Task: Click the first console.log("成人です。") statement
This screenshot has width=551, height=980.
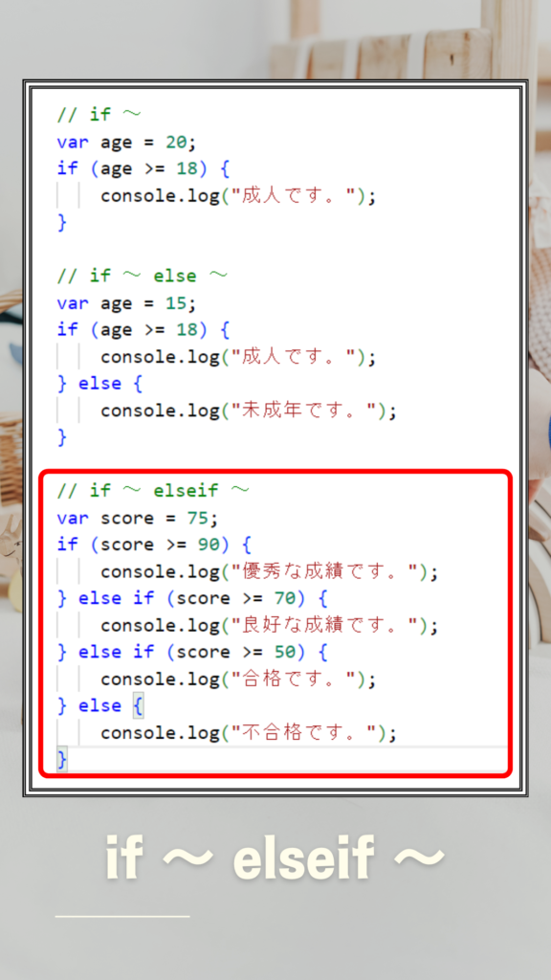Action: coord(238,195)
